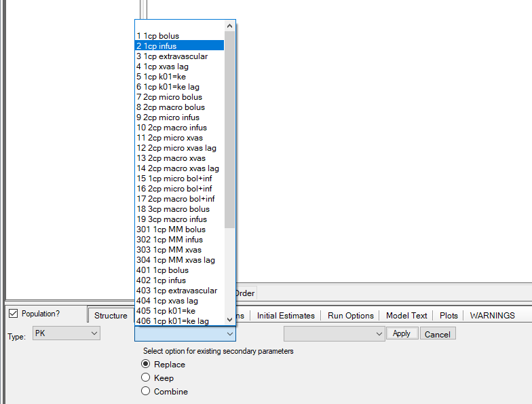Choose '405 1cp k01=ke' model
This screenshot has height=404, width=532.
tap(179, 311)
